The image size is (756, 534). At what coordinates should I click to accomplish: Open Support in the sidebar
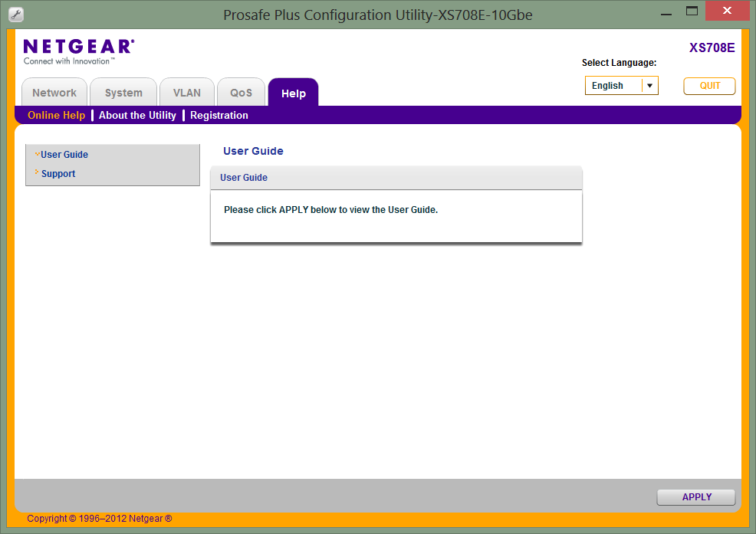click(x=58, y=173)
